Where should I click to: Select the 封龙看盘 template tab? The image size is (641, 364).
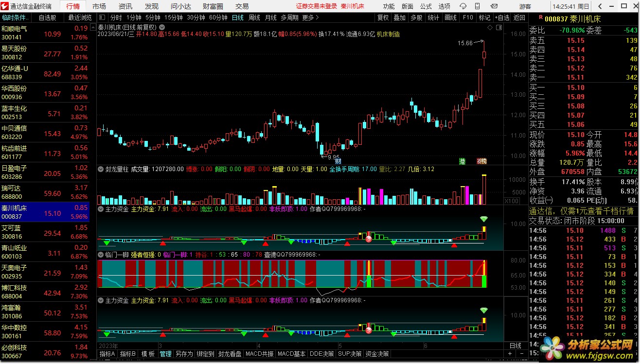[x=230, y=354]
